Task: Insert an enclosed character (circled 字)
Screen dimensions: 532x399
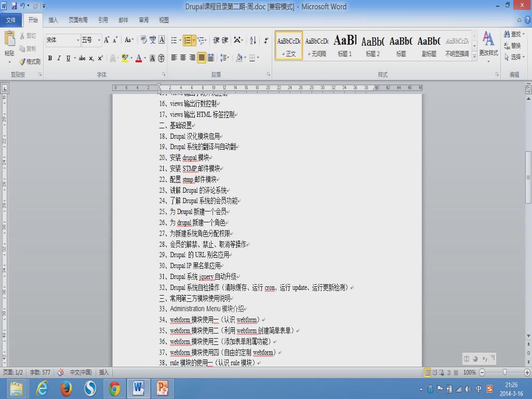Action: [161, 58]
